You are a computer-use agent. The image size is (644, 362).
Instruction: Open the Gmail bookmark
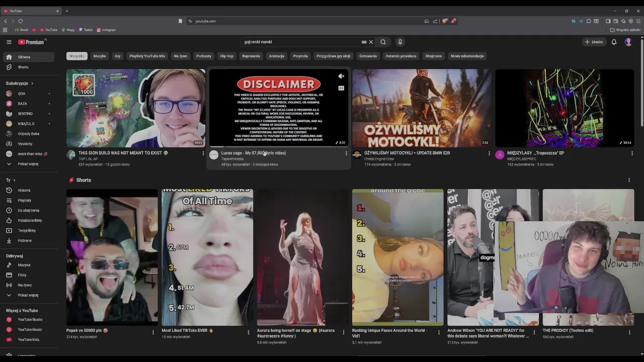coord(21,30)
